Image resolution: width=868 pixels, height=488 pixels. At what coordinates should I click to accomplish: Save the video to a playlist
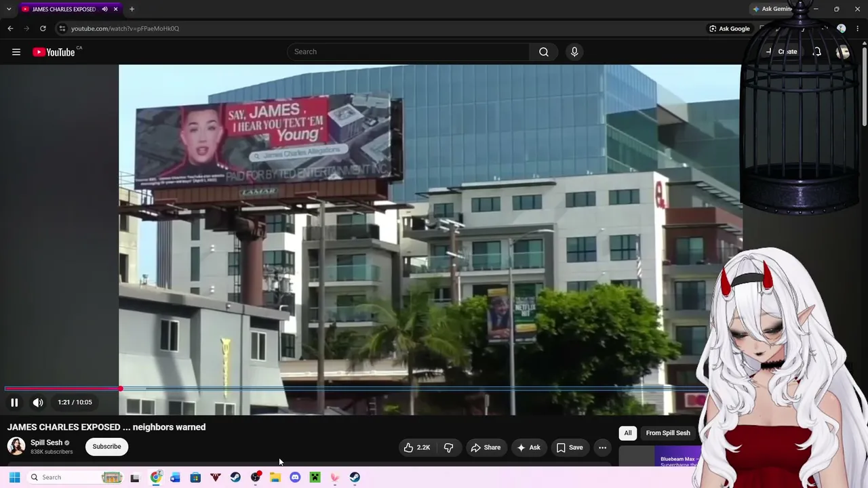570,447
